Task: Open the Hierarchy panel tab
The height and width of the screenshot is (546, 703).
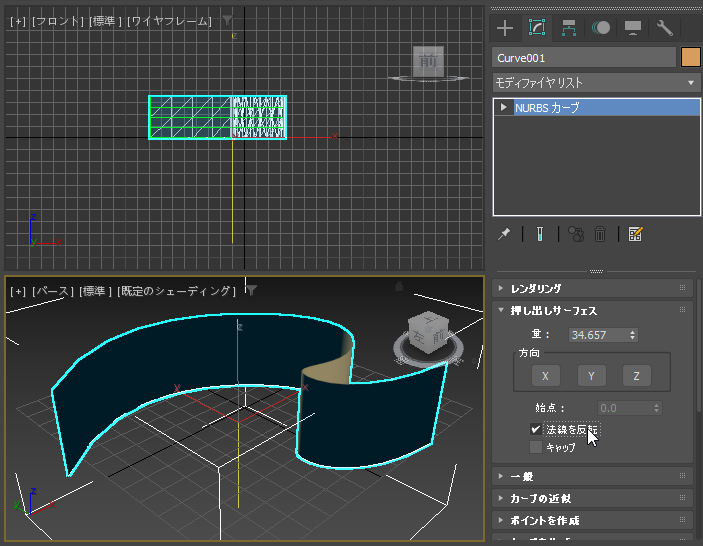Action: (x=568, y=28)
